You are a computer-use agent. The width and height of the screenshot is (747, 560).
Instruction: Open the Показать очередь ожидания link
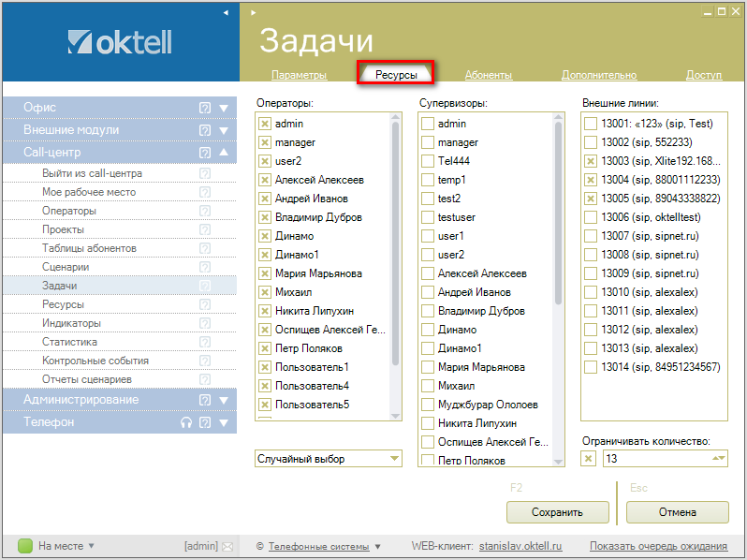point(658,546)
